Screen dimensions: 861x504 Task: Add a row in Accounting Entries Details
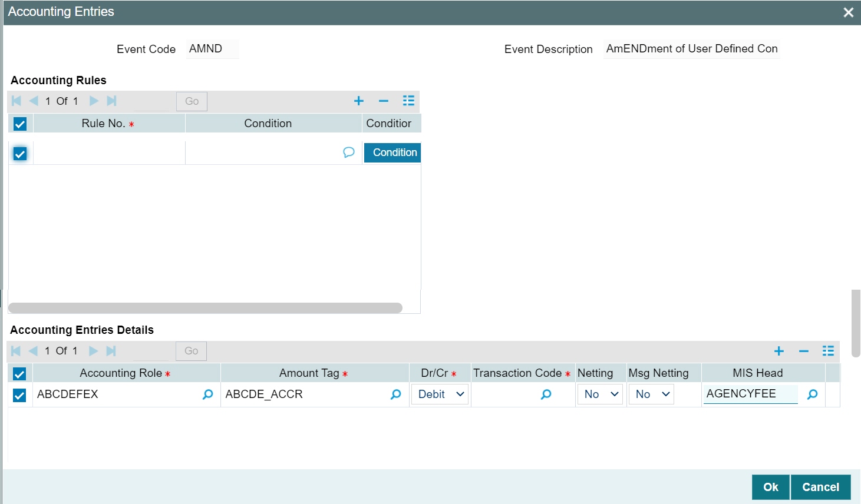click(x=778, y=351)
